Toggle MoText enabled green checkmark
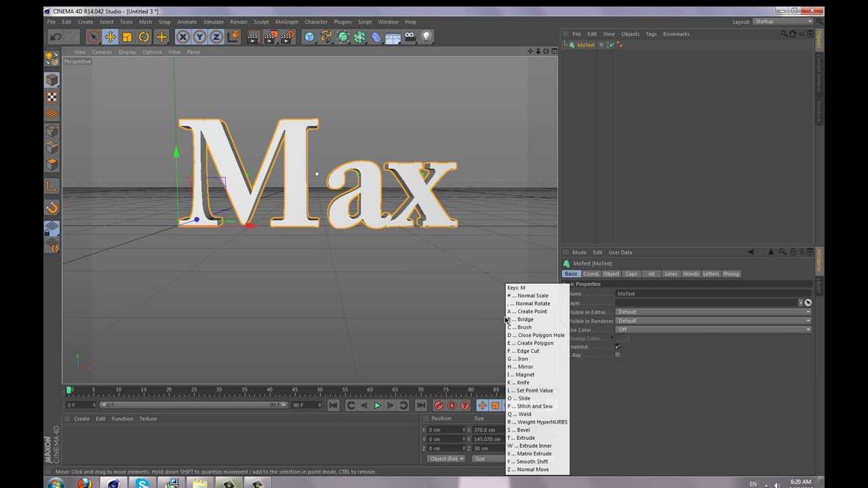This screenshot has width=868, height=488. (x=612, y=45)
